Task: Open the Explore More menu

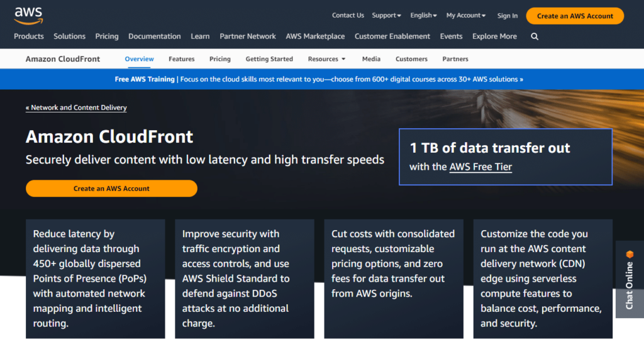Action: [x=494, y=36]
